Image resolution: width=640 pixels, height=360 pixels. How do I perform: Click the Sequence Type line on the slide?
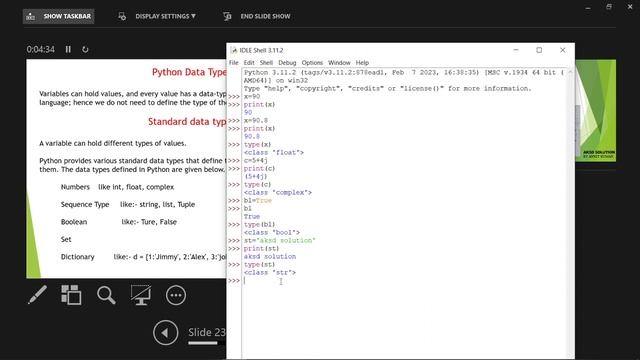128,204
